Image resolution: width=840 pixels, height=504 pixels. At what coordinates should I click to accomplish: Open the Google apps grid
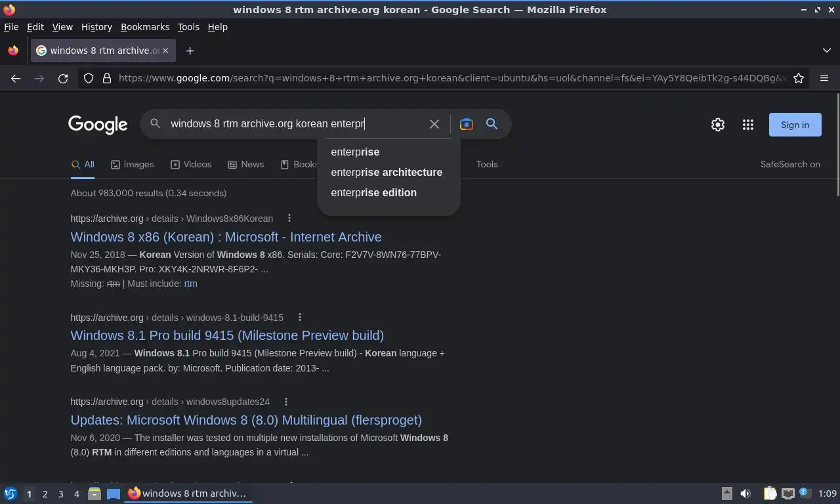coord(748,125)
